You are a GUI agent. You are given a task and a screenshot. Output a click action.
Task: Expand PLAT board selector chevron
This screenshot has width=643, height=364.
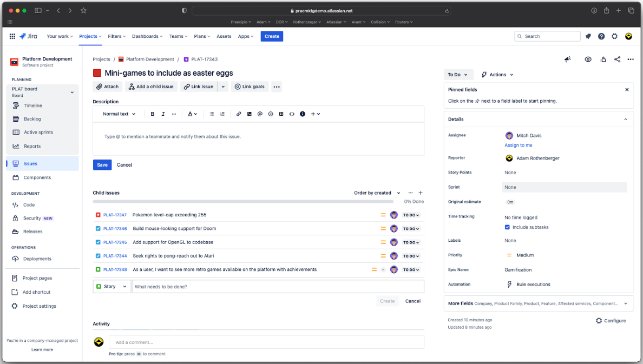tap(72, 92)
